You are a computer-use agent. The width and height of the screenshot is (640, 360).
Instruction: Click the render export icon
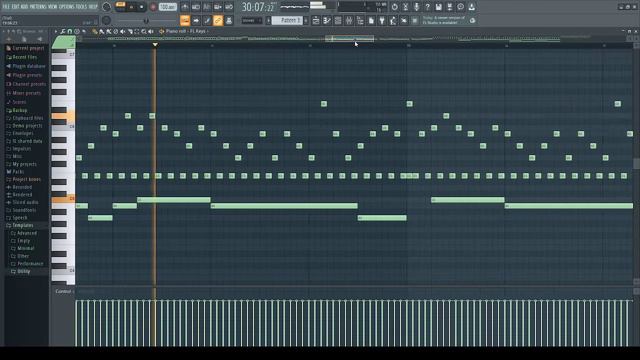[x=449, y=7]
